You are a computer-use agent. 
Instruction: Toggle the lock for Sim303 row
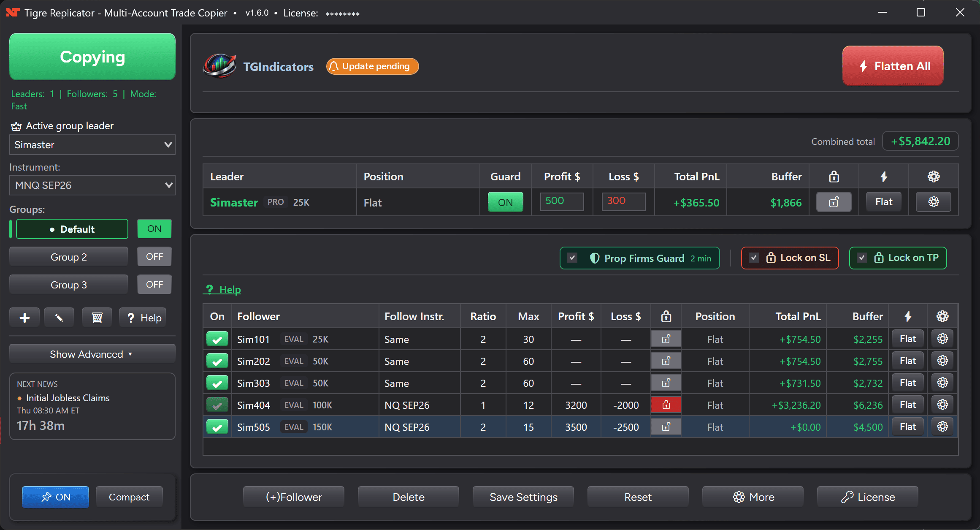[x=666, y=383]
